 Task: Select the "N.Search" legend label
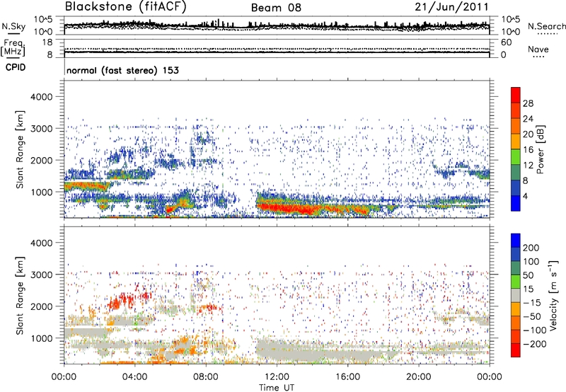pos(546,26)
